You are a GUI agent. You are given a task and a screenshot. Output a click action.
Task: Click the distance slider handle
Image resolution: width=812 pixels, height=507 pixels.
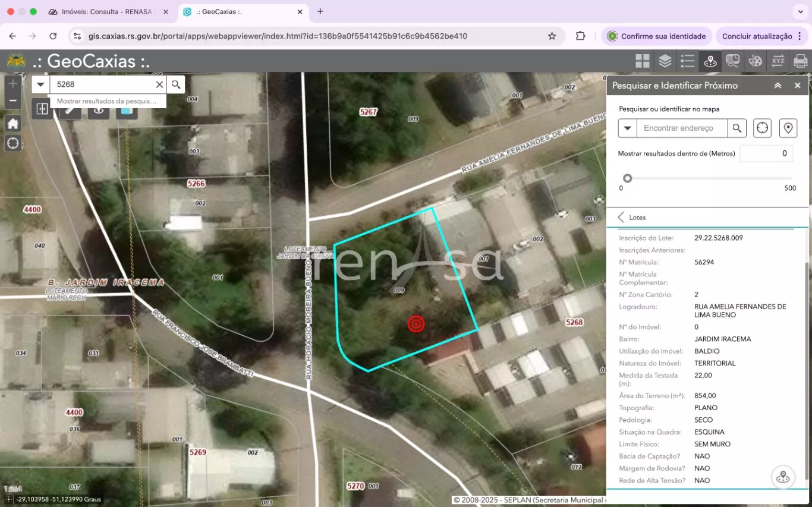pyautogui.click(x=627, y=178)
